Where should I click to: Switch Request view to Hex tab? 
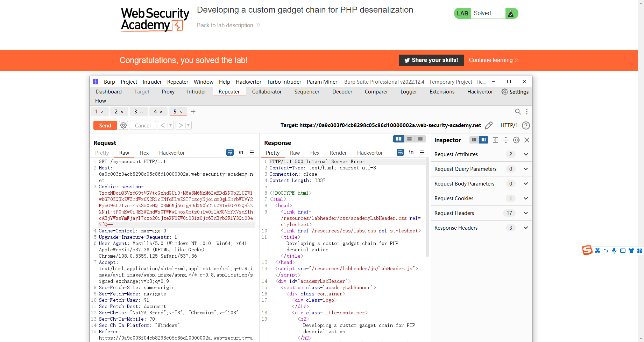144,153
